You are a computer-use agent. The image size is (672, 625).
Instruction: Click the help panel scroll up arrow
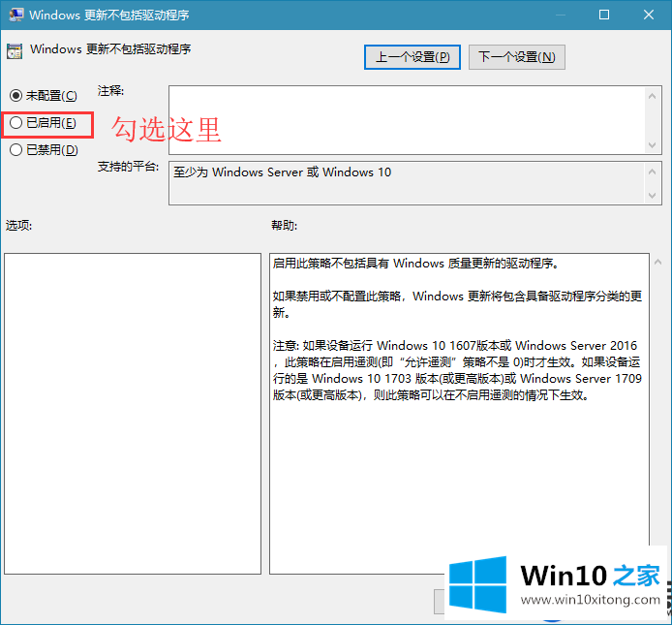pyautogui.click(x=657, y=262)
